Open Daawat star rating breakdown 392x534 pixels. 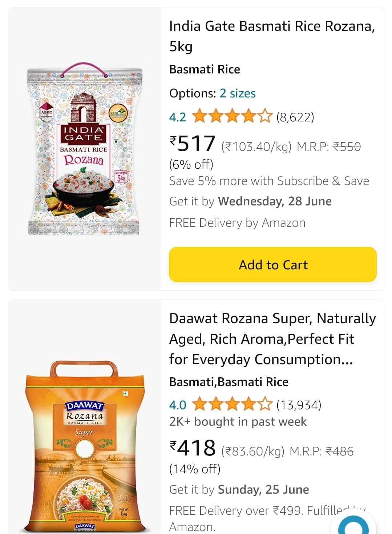(232, 405)
